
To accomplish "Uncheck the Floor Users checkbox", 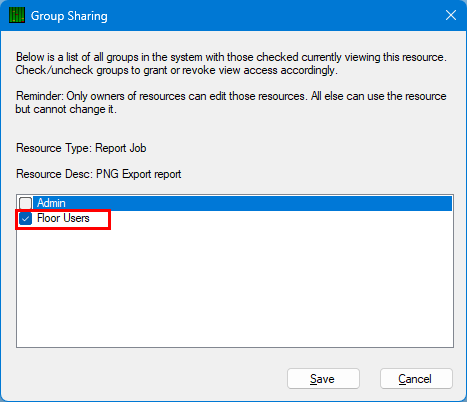I will pyautogui.click(x=25, y=219).
